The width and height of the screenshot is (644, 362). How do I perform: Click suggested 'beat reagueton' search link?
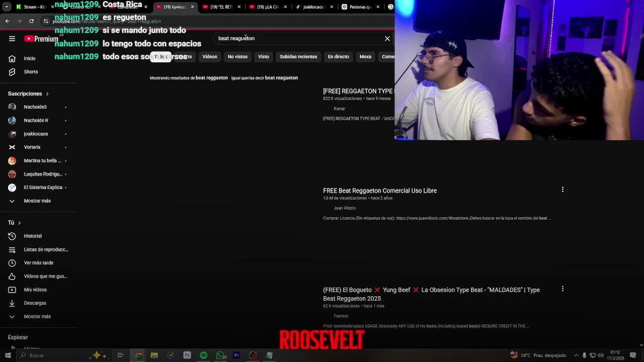281,78
